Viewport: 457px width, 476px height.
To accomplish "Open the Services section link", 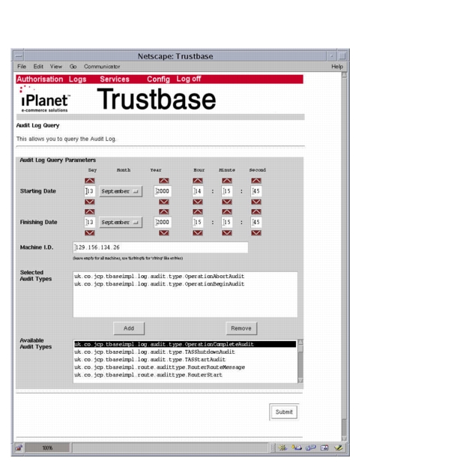I will [115, 79].
